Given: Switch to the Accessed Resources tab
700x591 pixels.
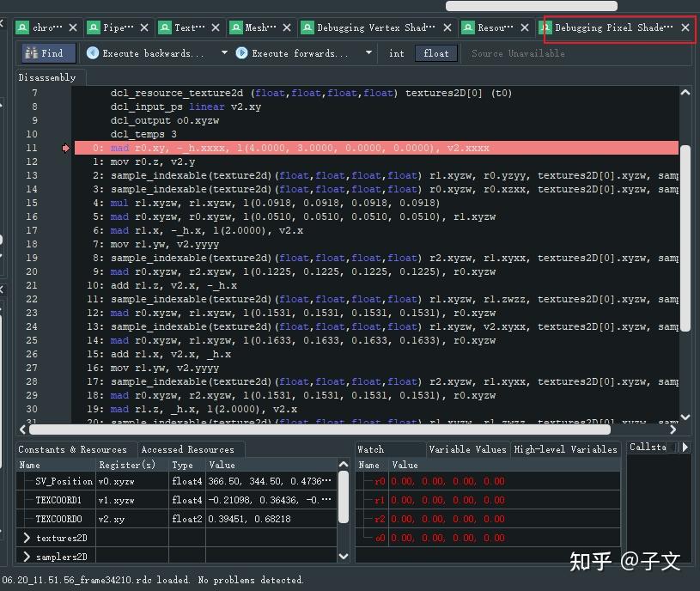Looking at the screenshot, I should 190,448.
